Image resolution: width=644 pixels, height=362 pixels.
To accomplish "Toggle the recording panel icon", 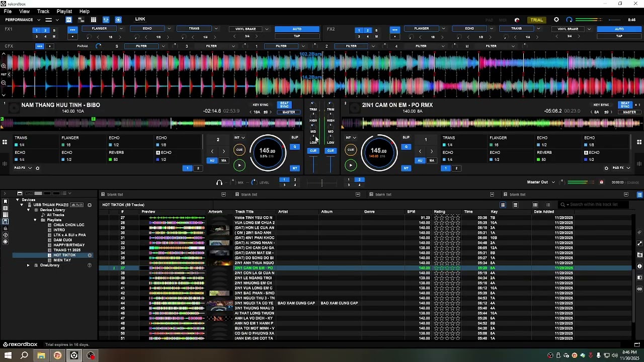I will click(x=118, y=20).
